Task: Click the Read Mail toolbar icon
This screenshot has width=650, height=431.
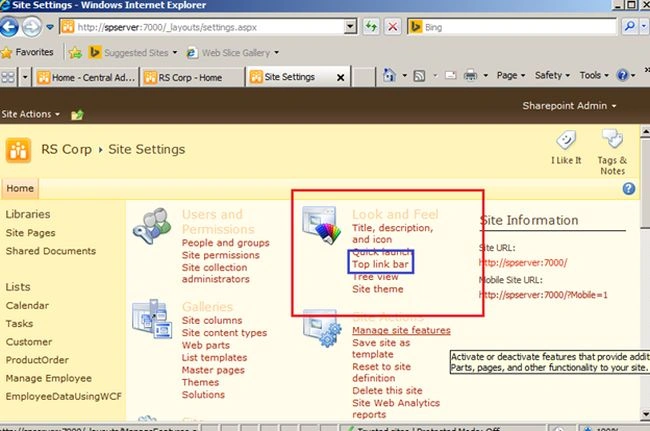Action: point(450,75)
